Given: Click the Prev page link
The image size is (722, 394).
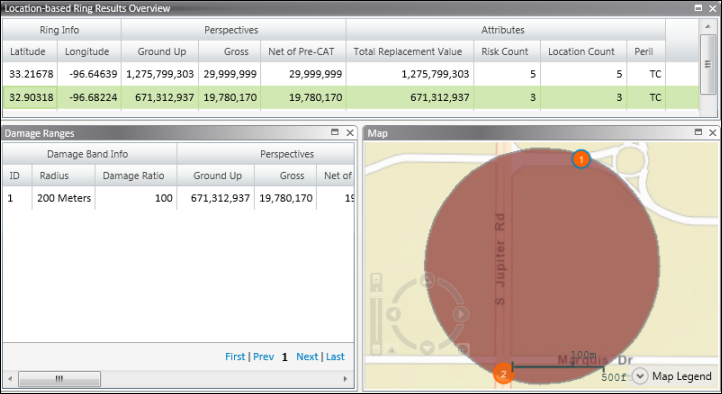Looking at the screenshot, I should (x=263, y=357).
